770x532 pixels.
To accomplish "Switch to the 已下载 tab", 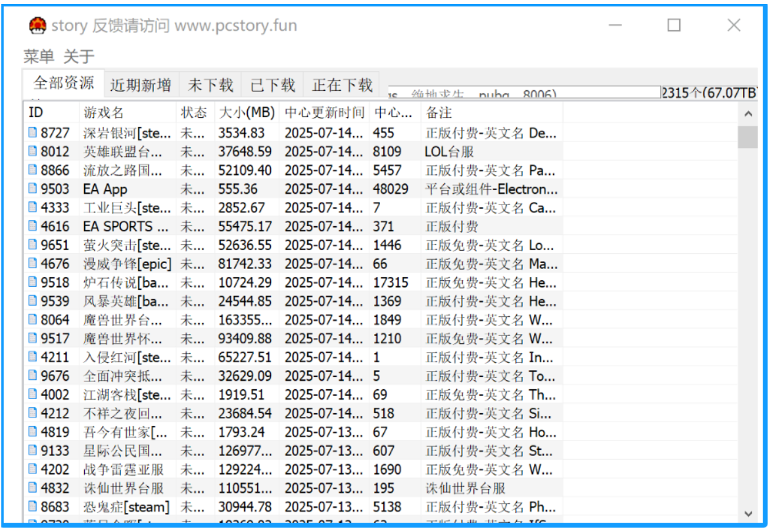I will point(272,85).
